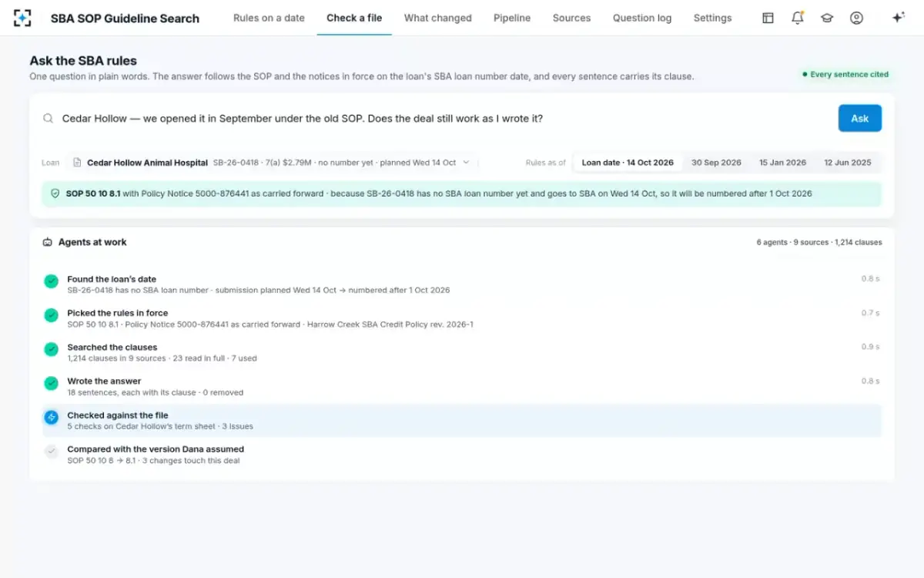Open the Wrote the answer step

pos(462,386)
